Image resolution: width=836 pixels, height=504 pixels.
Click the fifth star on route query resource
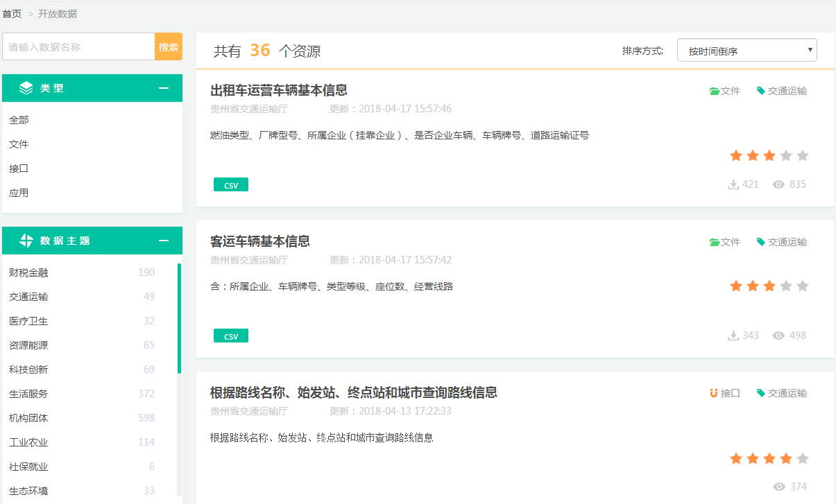(x=803, y=458)
